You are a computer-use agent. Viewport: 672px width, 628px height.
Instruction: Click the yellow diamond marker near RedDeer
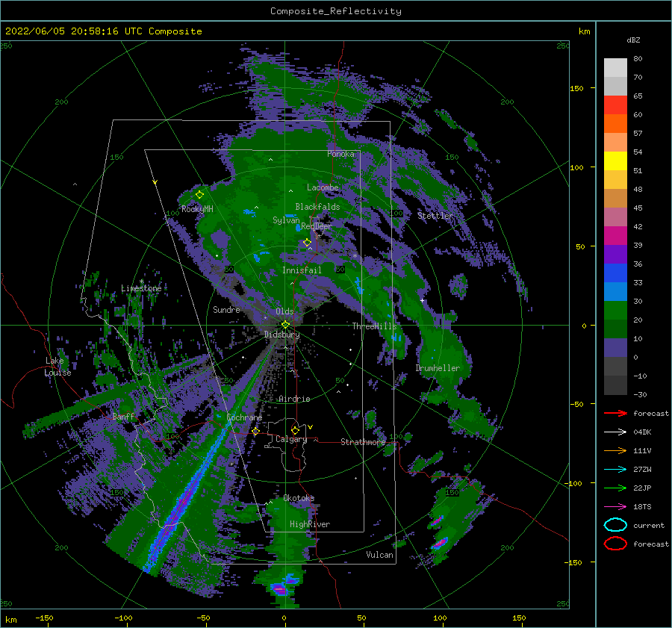(307, 243)
